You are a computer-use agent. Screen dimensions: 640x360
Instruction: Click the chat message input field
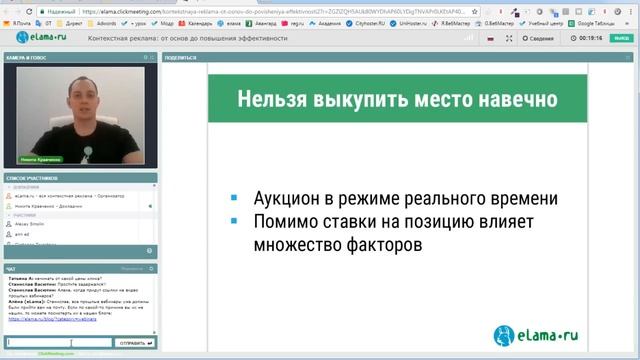coord(59,342)
